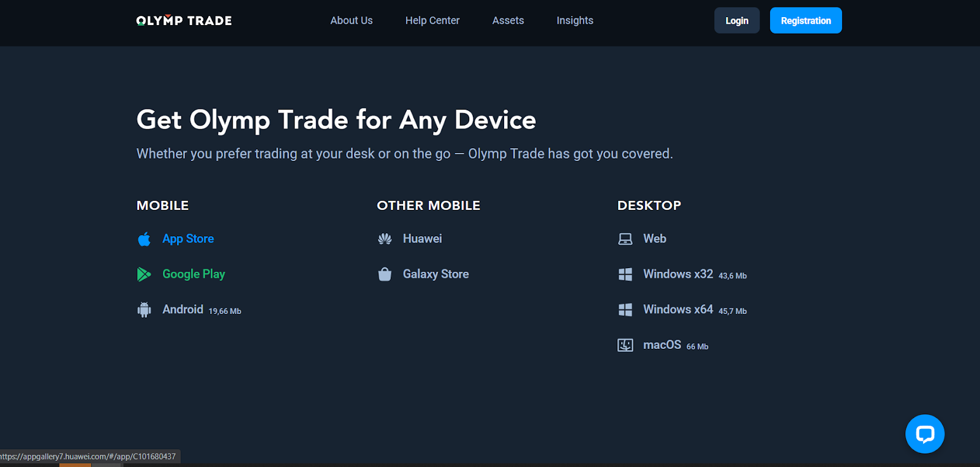Click the Login button
The height and width of the screenshot is (467, 980).
pyautogui.click(x=737, y=21)
